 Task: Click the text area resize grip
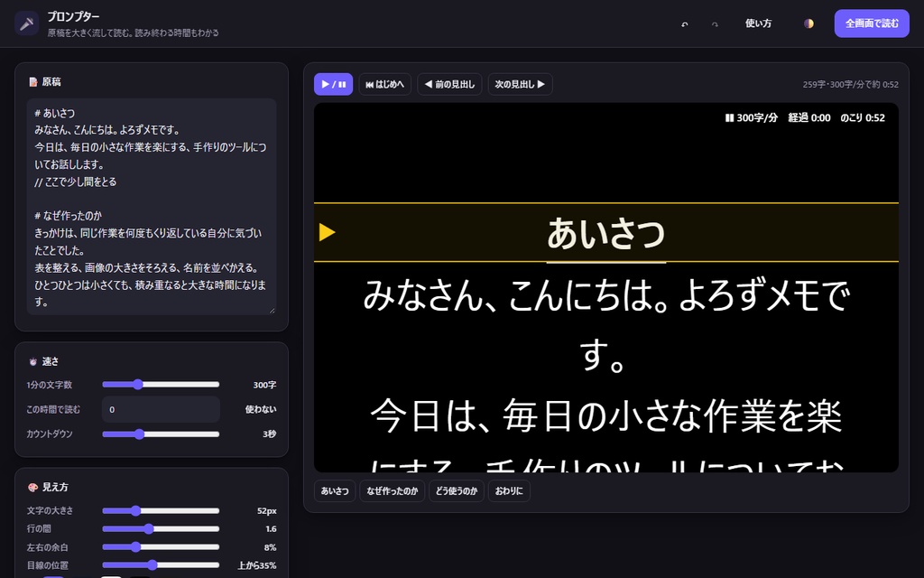[x=272, y=311]
